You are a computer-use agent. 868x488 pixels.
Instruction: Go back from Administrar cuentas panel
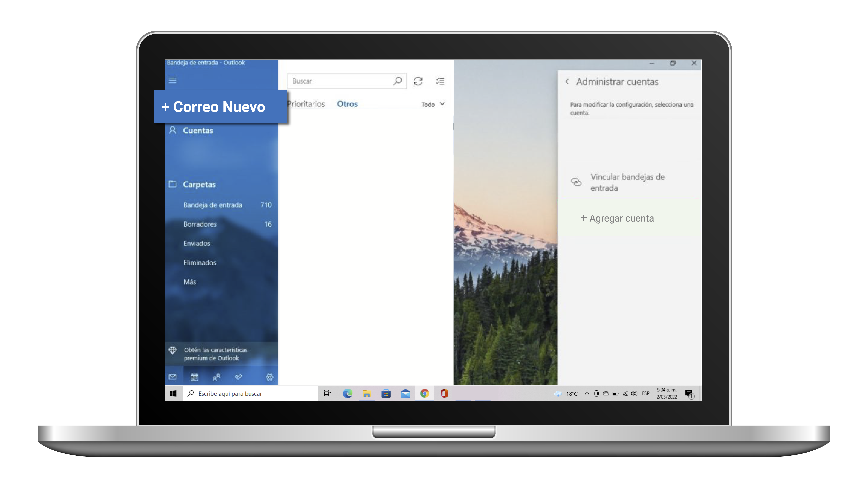click(567, 82)
